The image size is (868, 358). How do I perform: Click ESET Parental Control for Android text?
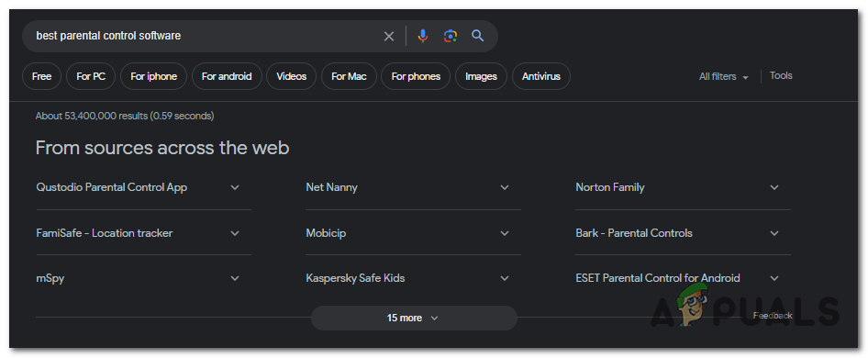click(x=658, y=278)
